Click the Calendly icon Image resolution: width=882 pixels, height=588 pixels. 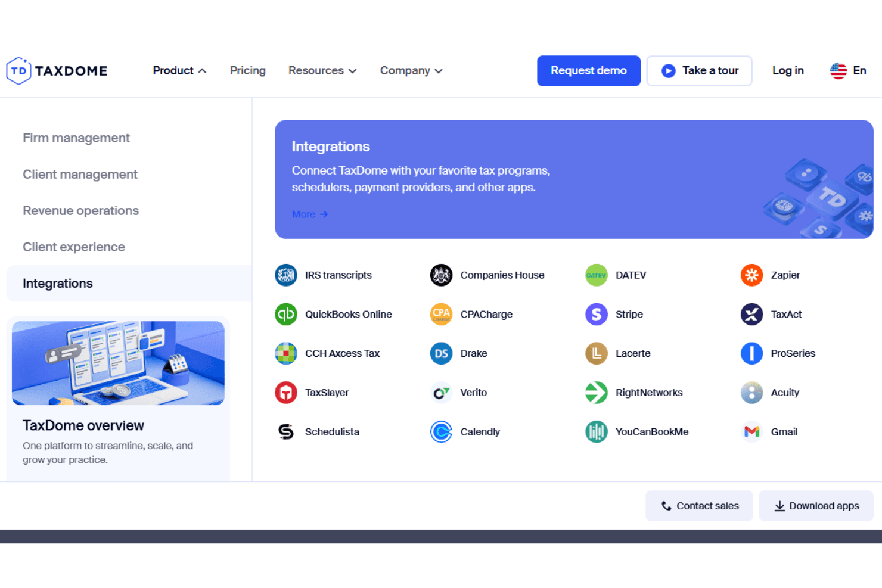coord(441,432)
